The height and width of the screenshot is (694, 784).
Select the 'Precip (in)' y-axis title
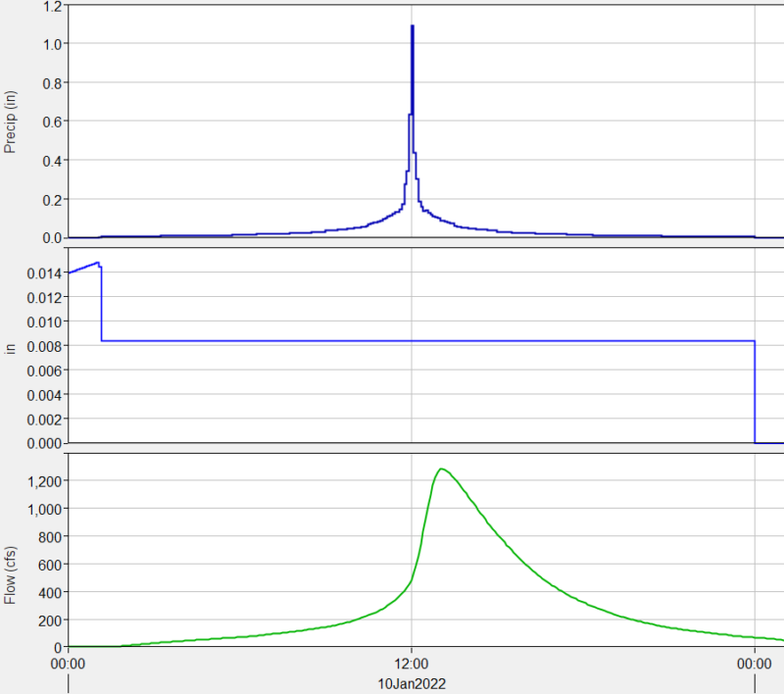pos(12,121)
